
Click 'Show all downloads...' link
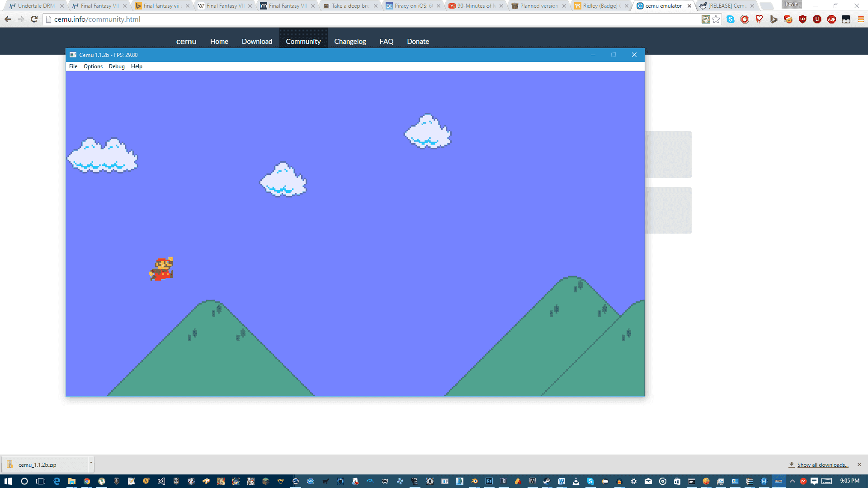pyautogui.click(x=823, y=465)
